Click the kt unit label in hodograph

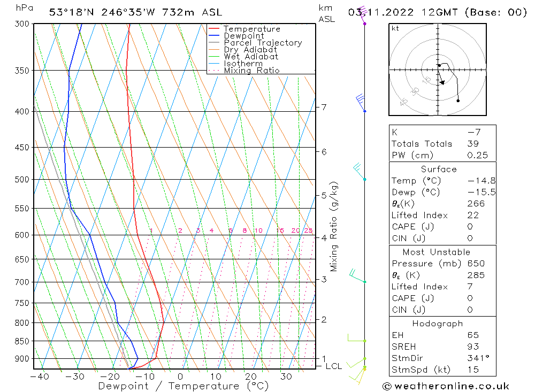(x=395, y=28)
